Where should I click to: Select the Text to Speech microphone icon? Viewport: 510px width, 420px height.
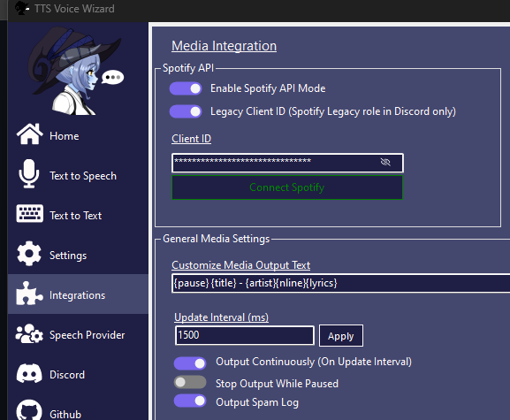29,173
